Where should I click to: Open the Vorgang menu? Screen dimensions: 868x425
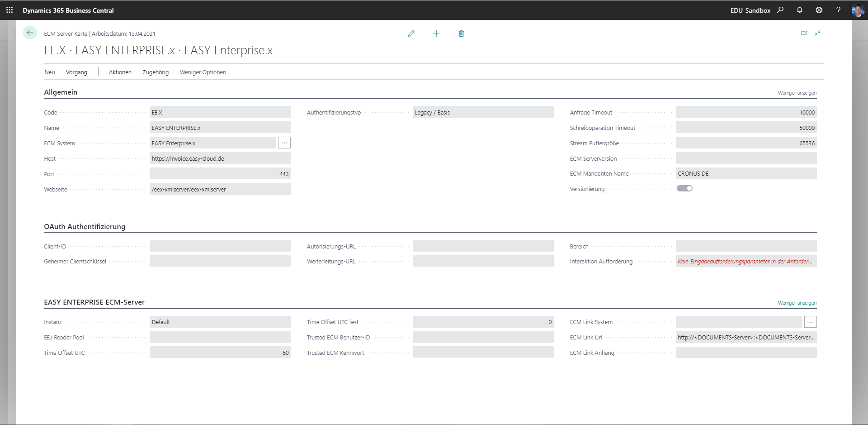pos(76,72)
